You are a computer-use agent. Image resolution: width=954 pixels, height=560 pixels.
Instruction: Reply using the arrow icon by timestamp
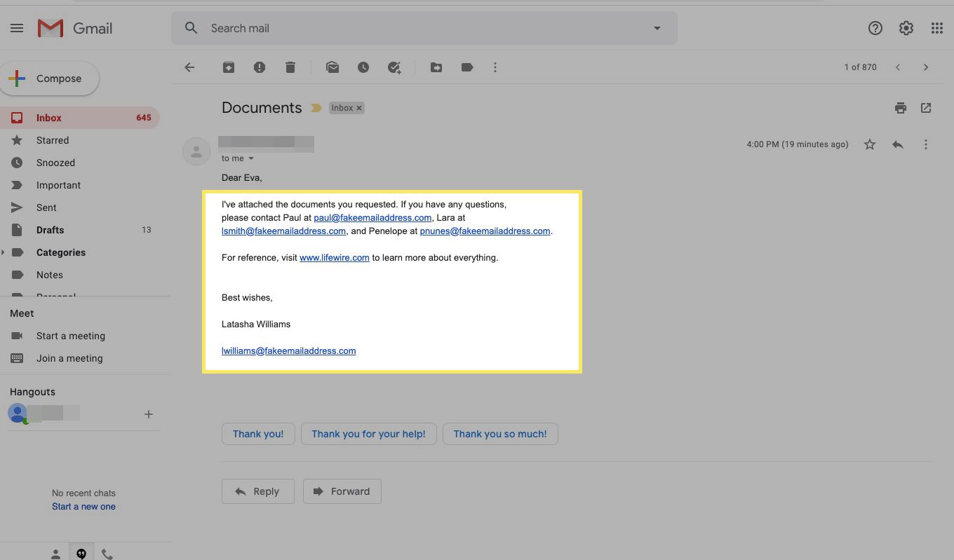pyautogui.click(x=898, y=144)
